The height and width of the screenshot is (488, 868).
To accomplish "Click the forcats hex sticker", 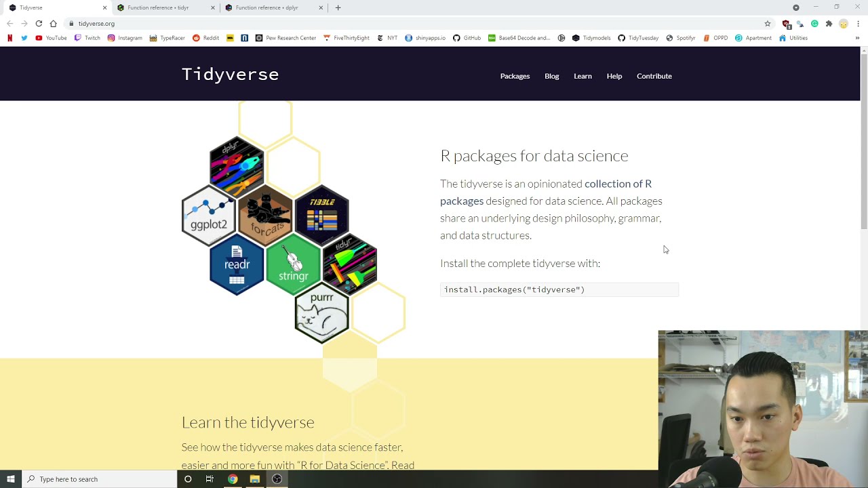I will pos(265,216).
